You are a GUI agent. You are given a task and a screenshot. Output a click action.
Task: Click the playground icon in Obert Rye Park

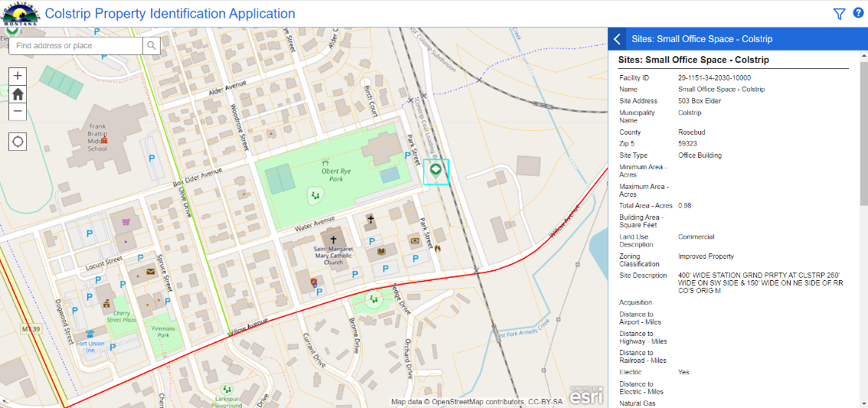[x=316, y=194]
